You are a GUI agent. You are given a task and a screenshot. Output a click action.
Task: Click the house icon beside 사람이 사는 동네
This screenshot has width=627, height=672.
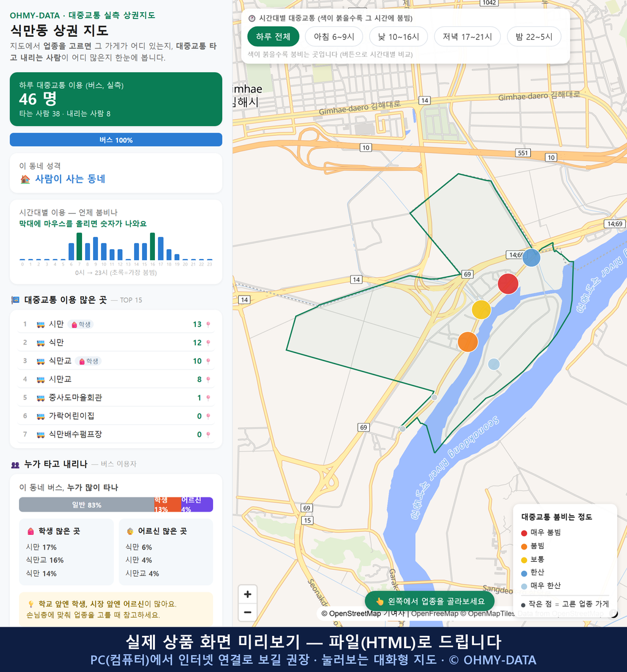click(25, 179)
